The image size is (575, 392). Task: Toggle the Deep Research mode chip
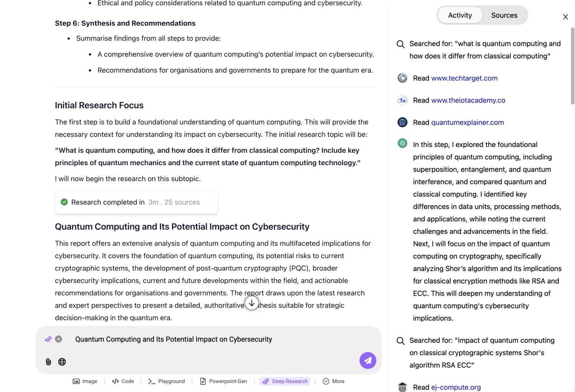(x=285, y=381)
